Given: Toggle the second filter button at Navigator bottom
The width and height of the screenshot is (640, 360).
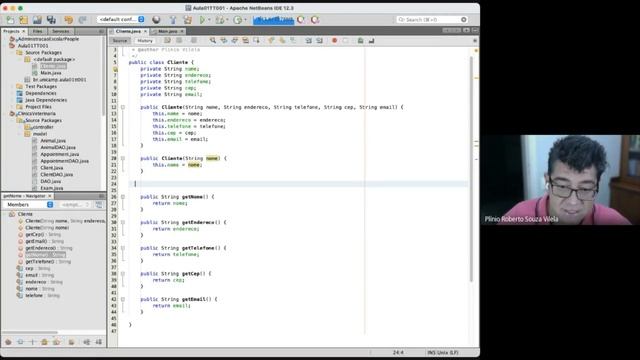Looking at the screenshot, I should (20, 342).
